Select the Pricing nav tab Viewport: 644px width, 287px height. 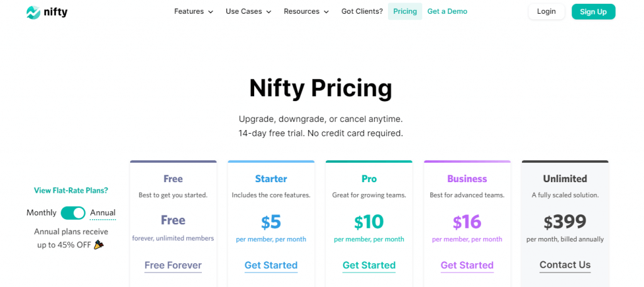[405, 11]
